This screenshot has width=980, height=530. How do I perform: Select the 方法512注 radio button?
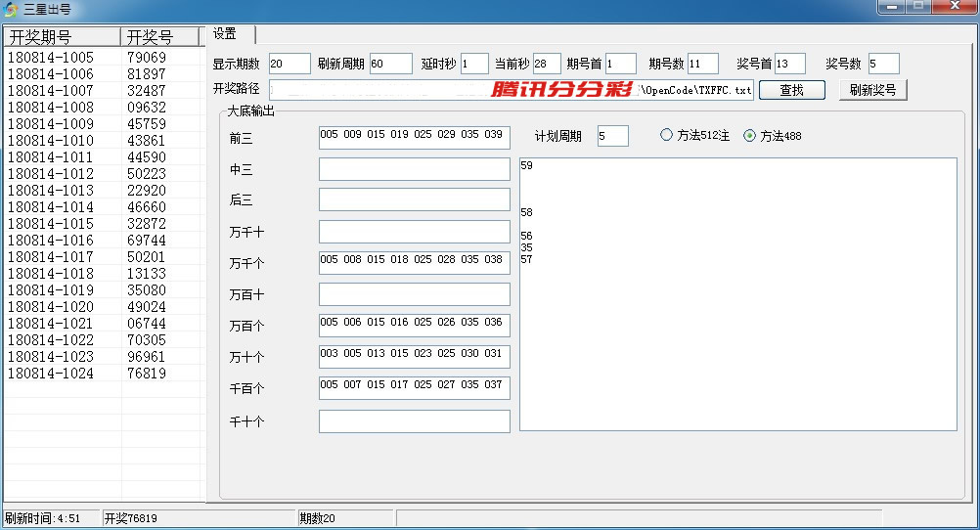(667, 136)
